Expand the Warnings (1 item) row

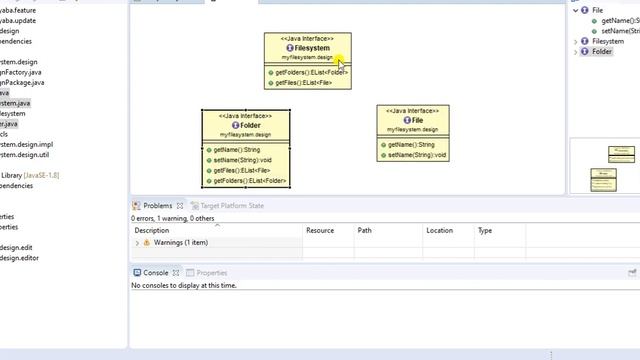[137, 243]
